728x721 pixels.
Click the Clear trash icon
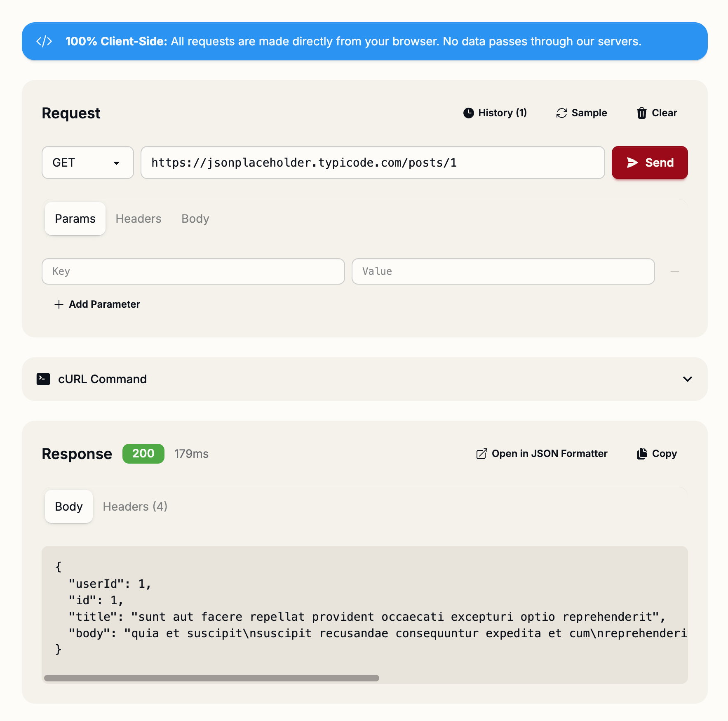641,113
